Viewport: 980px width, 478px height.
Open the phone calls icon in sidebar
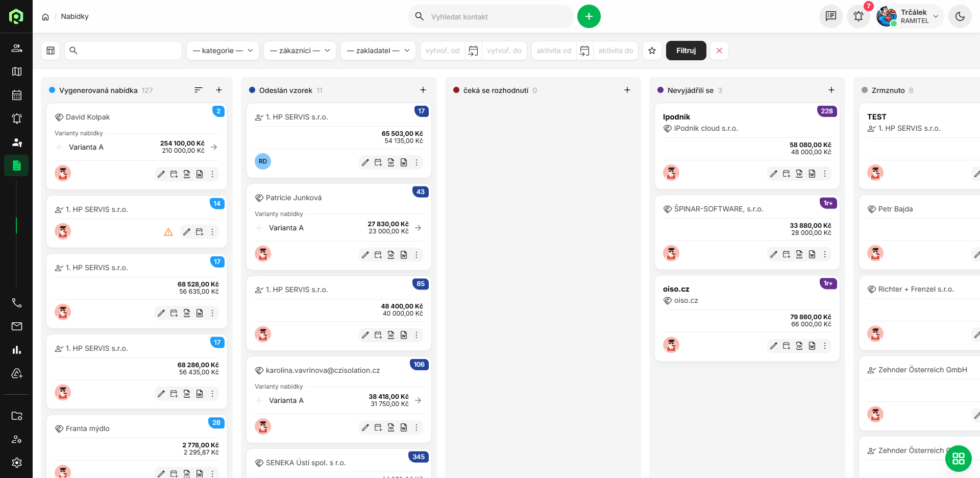(17, 303)
